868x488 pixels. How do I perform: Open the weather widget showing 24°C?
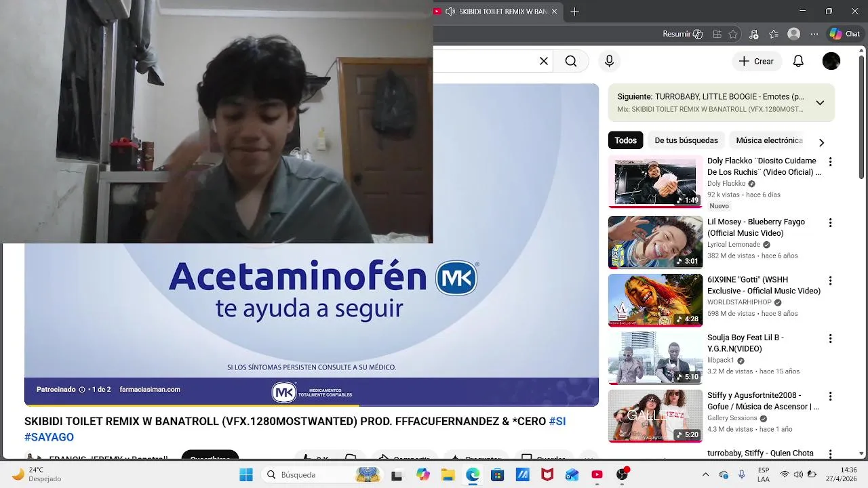pyautogui.click(x=37, y=474)
